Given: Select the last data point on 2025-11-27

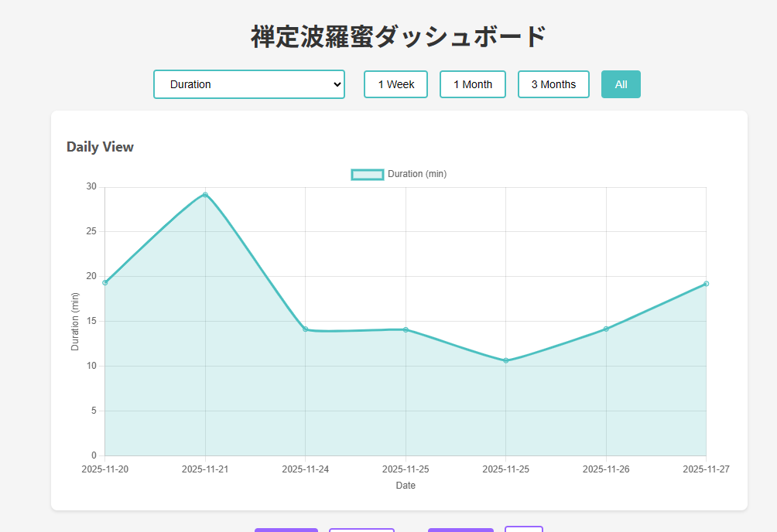Looking at the screenshot, I should (x=706, y=284).
